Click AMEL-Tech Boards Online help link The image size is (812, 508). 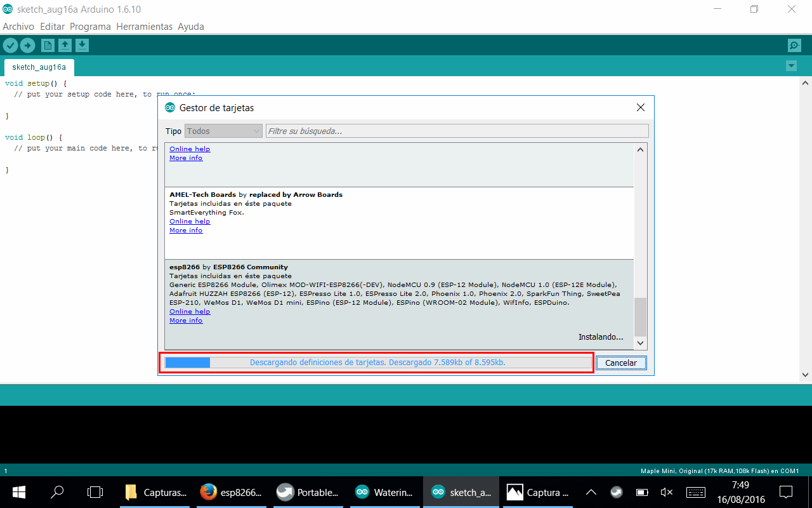point(190,222)
